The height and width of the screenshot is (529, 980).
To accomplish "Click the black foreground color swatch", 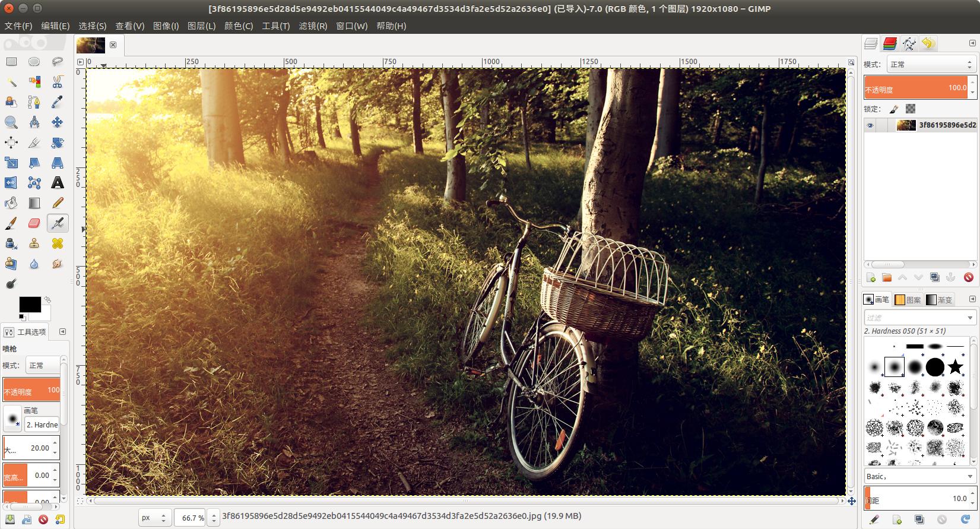I will click(30, 305).
